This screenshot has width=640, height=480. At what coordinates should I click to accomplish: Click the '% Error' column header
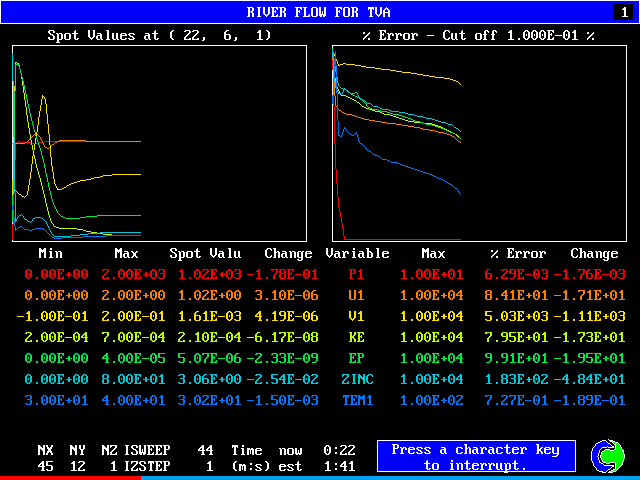tap(518, 254)
